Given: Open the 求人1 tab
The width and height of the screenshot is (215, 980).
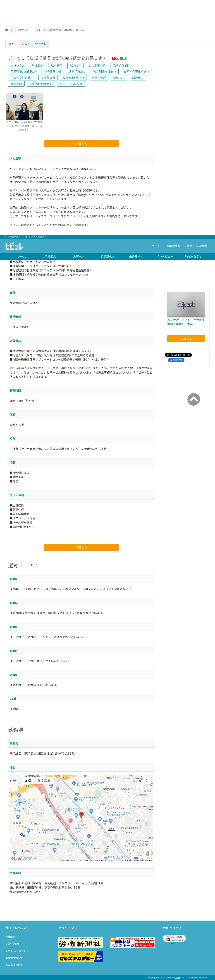Looking at the screenshot, I should (x=12, y=44).
